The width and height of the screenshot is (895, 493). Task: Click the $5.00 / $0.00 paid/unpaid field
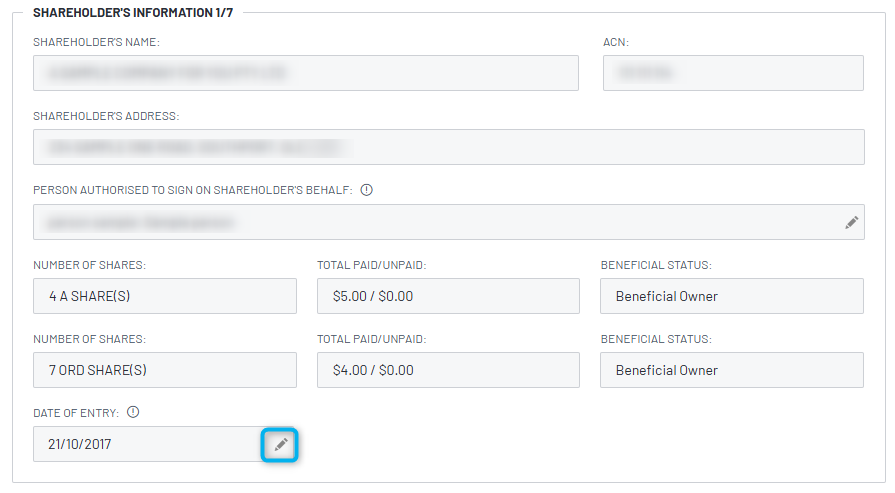point(449,296)
